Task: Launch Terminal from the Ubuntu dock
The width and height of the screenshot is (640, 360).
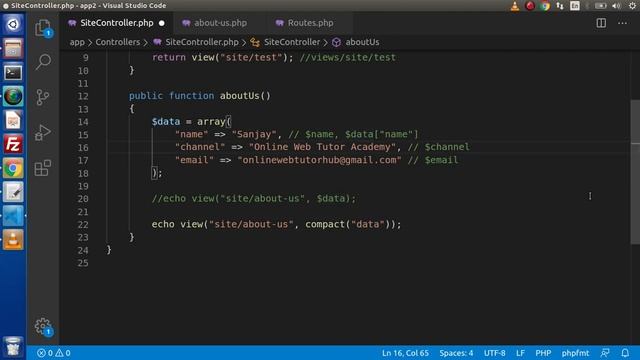Action: 13,73
